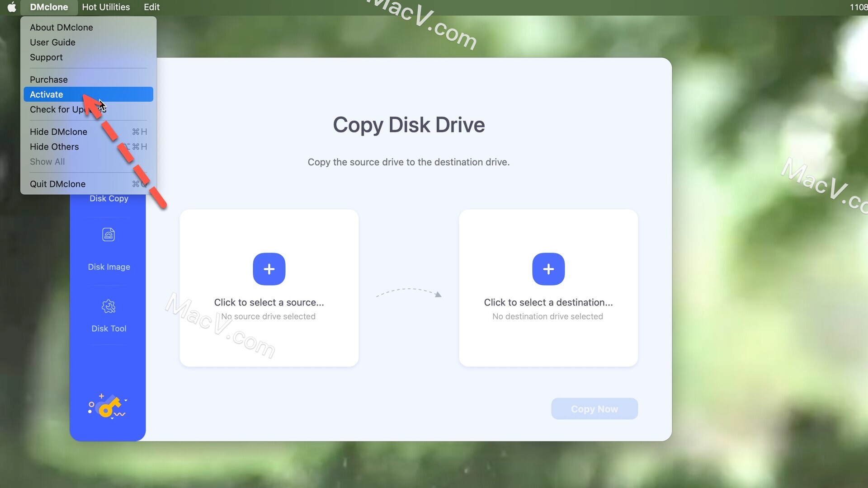Open the Disk Image sidebar icon

(108, 235)
